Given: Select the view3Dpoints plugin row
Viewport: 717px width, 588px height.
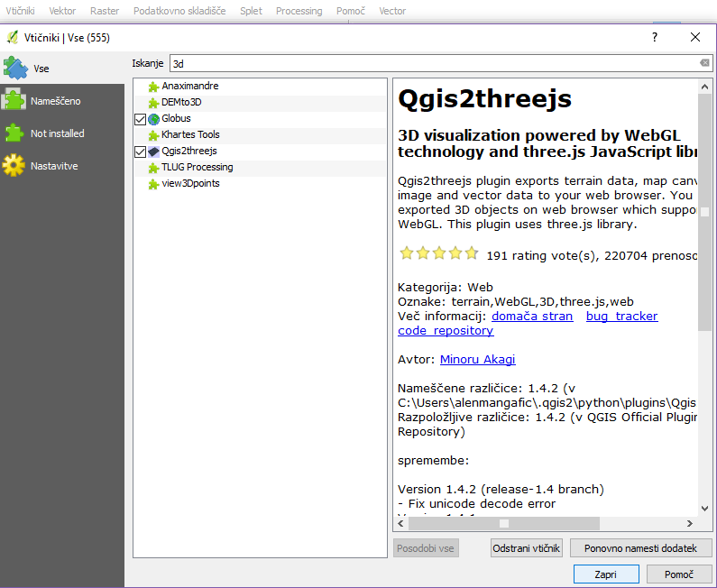Looking at the screenshot, I should (x=260, y=184).
